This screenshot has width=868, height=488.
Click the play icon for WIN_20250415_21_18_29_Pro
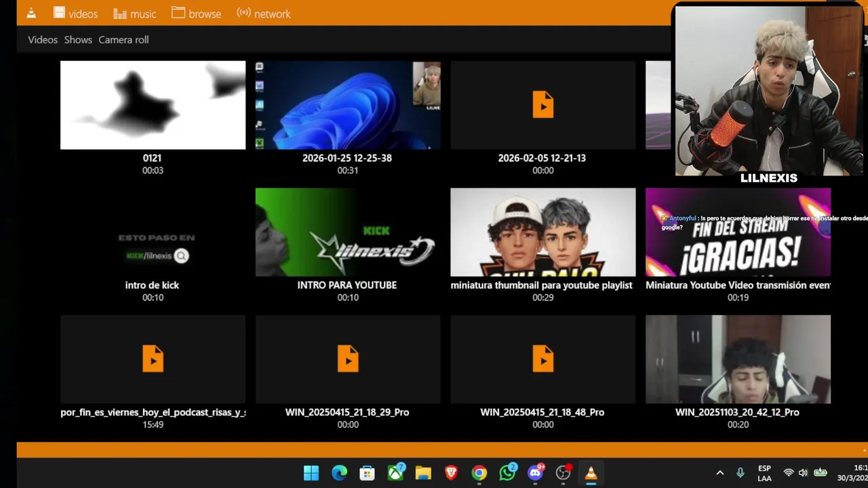point(348,359)
